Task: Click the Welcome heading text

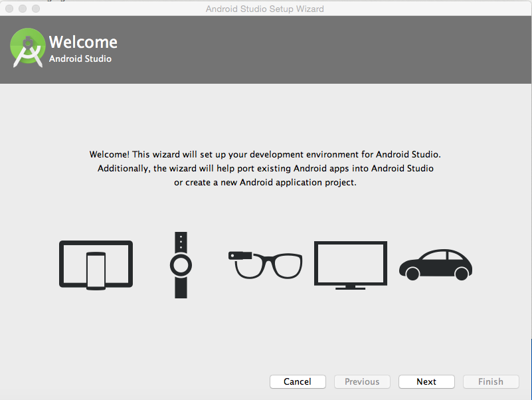Action: pos(83,42)
